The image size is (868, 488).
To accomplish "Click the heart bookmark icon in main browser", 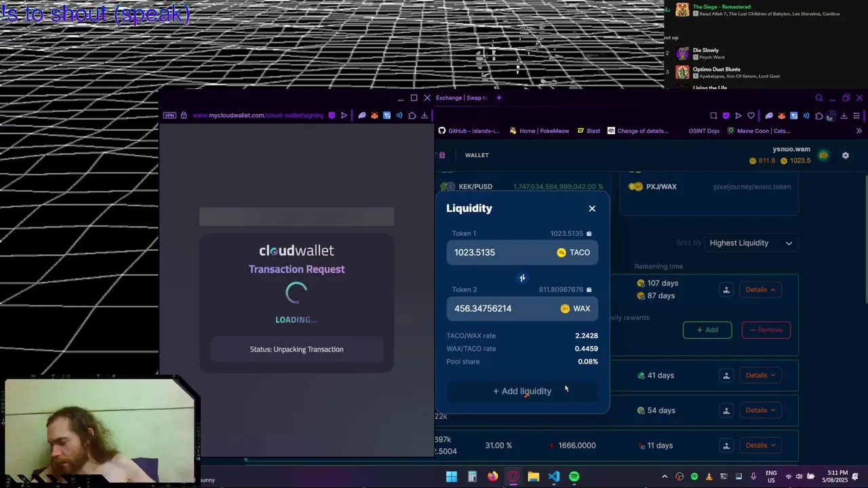I will pyautogui.click(x=751, y=116).
